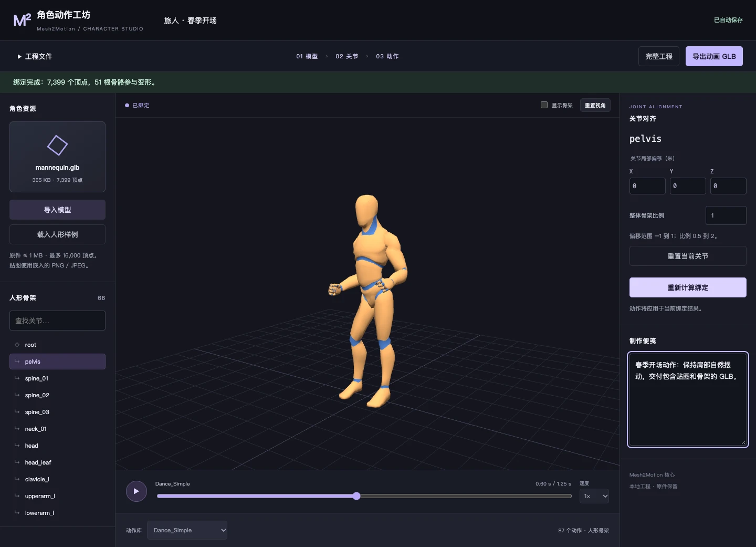Click the upperarm_l row branch arrow icon
Screen dimensions: 756x547
point(17,496)
